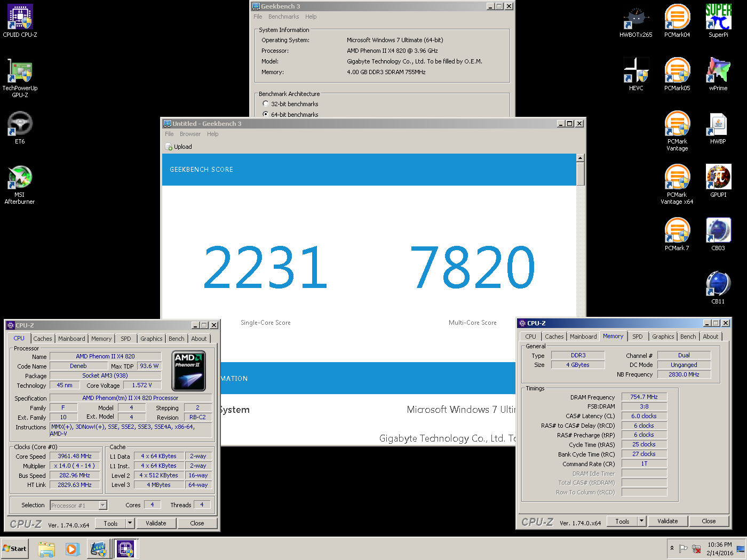
Task: Click the Show Desktop button on taskbar
Action: (x=741, y=549)
